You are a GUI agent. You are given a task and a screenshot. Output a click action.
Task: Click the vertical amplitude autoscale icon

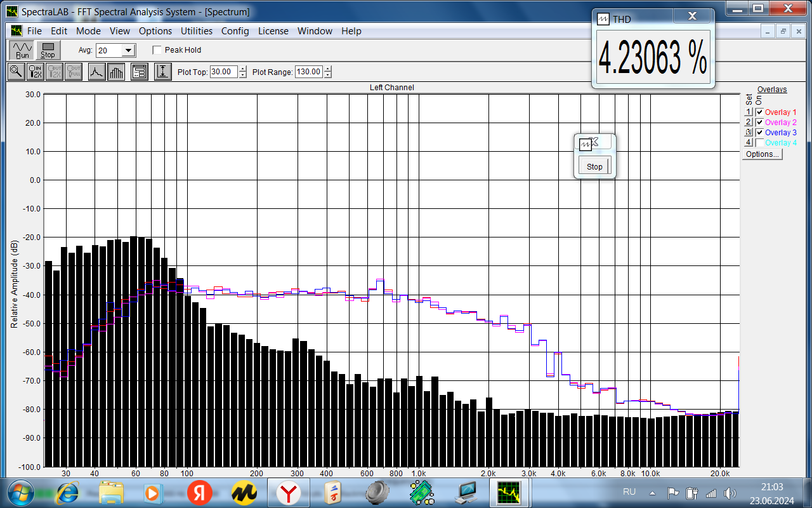point(163,72)
